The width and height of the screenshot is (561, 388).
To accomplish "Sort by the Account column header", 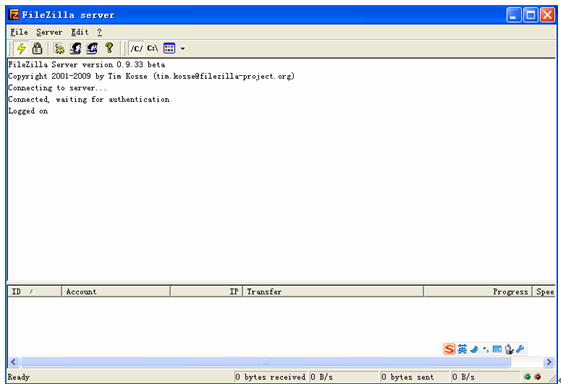I will pyautogui.click(x=116, y=292).
